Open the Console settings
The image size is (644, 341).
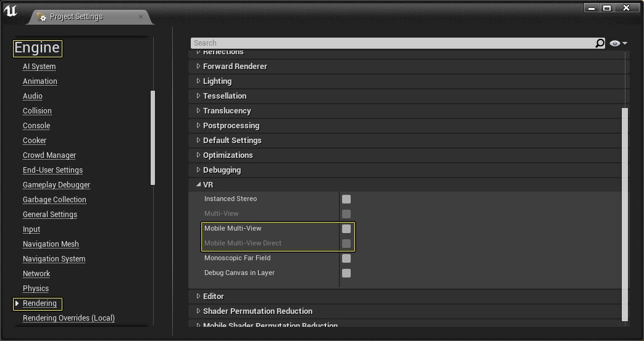[x=36, y=126]
